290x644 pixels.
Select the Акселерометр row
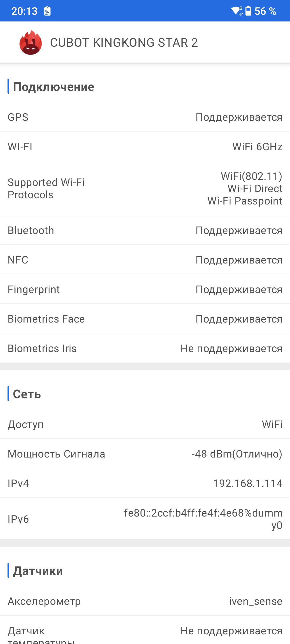tap(145, 601)
